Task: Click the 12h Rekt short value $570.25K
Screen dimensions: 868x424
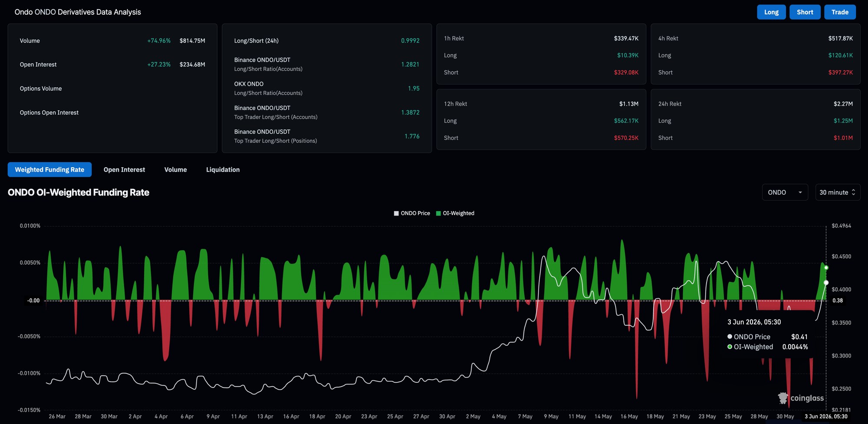Action: pos(626,138)
